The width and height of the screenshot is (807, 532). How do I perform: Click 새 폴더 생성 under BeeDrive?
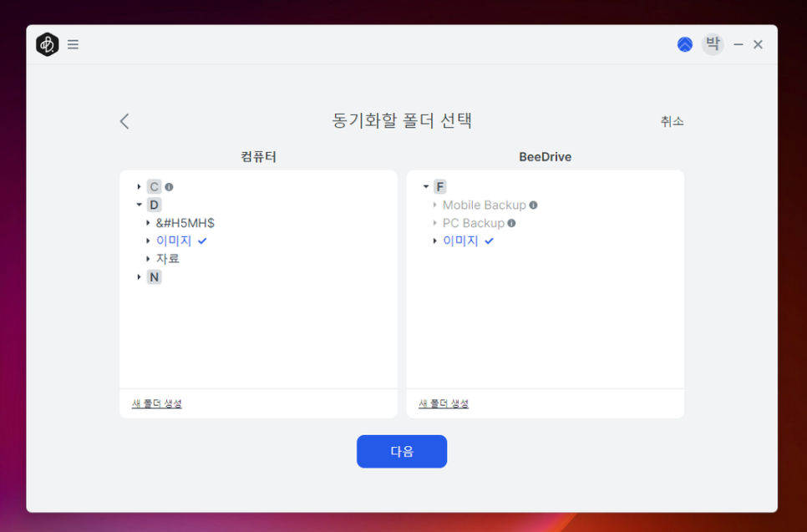pos(443,403)
